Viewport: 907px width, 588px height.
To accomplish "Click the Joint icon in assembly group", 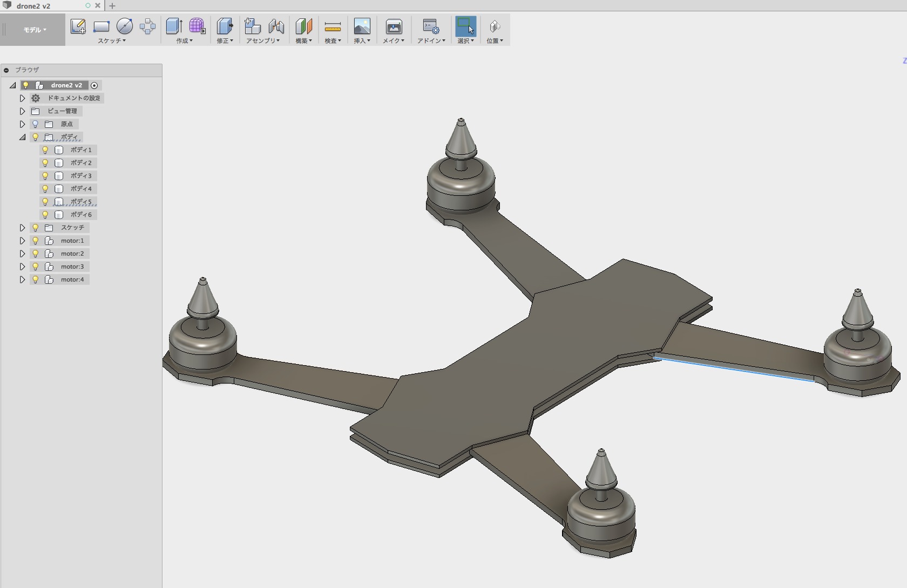I will (276, 26).
